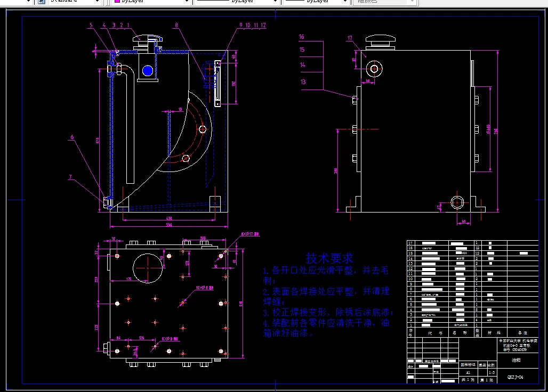Select the vertical 760 dimension in side view
Image resolution: width=548 pixels, height=392 pixels.
pos(496,131)
